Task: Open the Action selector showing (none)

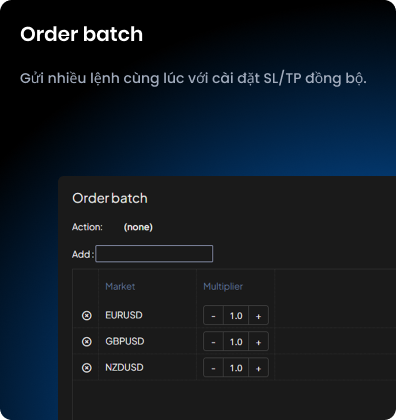Action: [x=138, y=227]
